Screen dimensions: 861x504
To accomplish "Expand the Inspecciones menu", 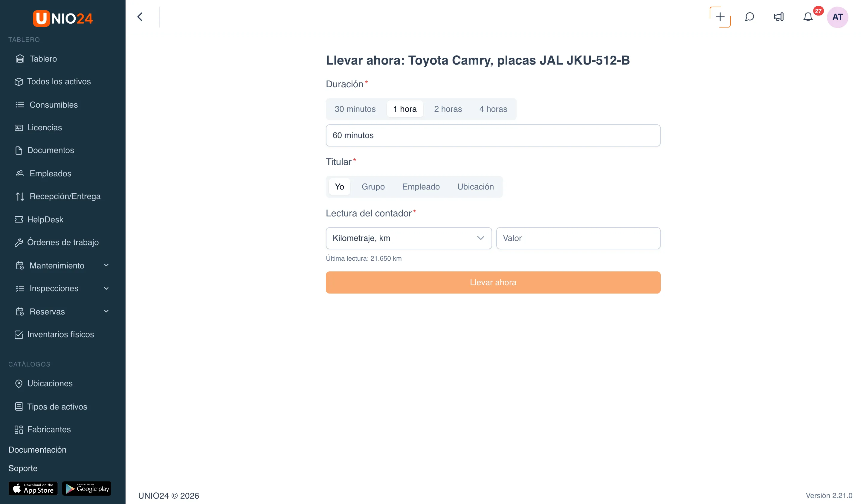I will pyautogui.click(x=62, y=288).
